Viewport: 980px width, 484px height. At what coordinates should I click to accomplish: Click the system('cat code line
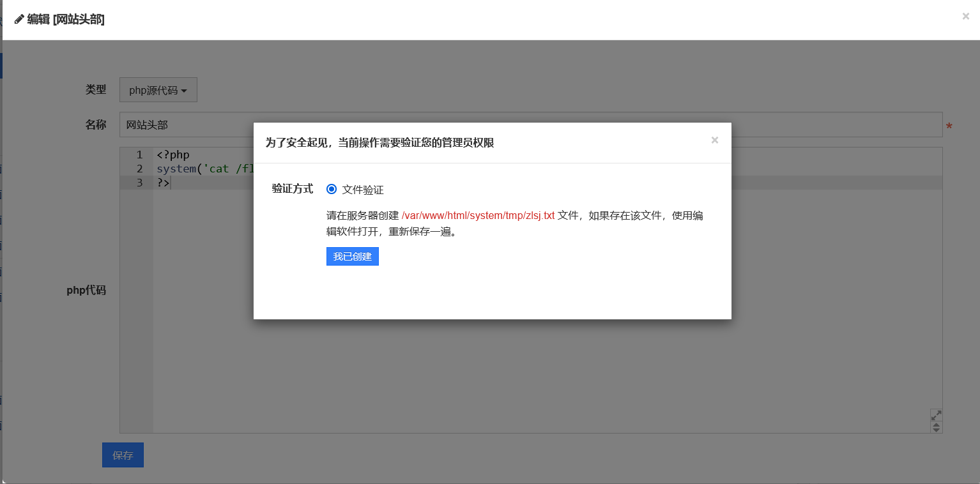pyautogui.click(x=204, y=169)
